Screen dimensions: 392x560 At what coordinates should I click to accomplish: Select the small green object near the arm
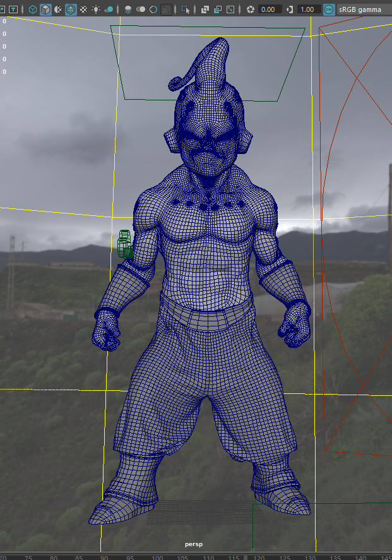125,244
